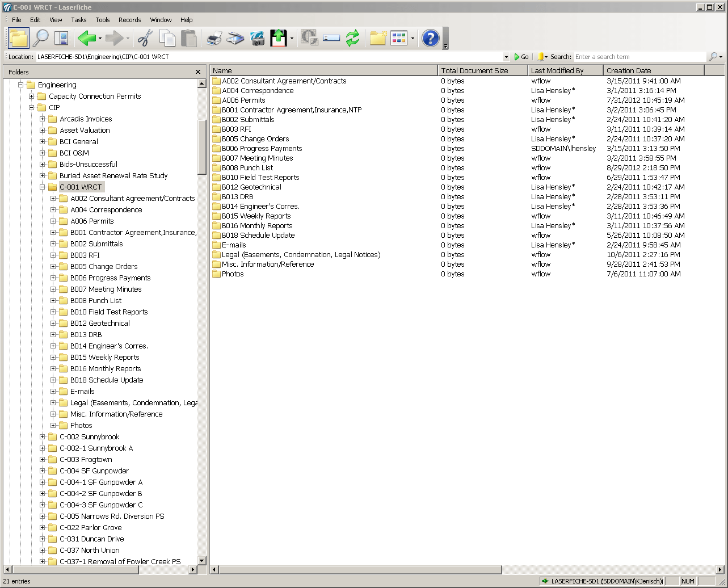
Task: Click the search text input field
Action: [640, 57]
